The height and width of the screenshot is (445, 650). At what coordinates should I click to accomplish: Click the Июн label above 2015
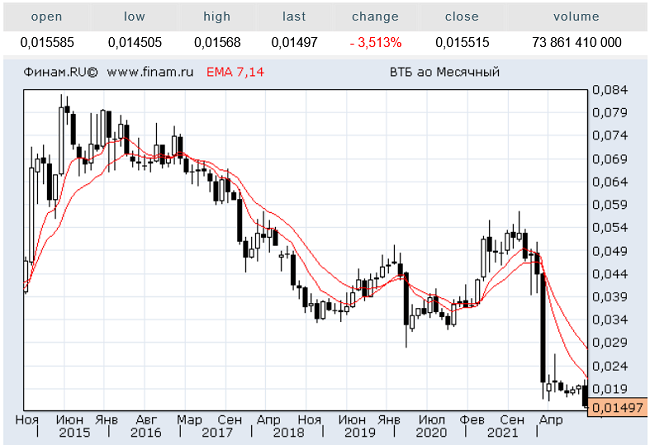(70, 420)
